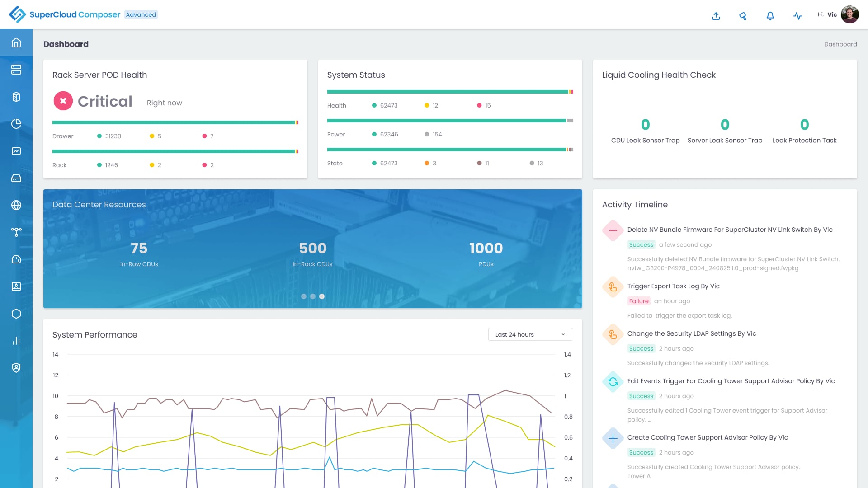
Task: Open the Trigger Export Task Log activity entry
Action: [673, 286]
